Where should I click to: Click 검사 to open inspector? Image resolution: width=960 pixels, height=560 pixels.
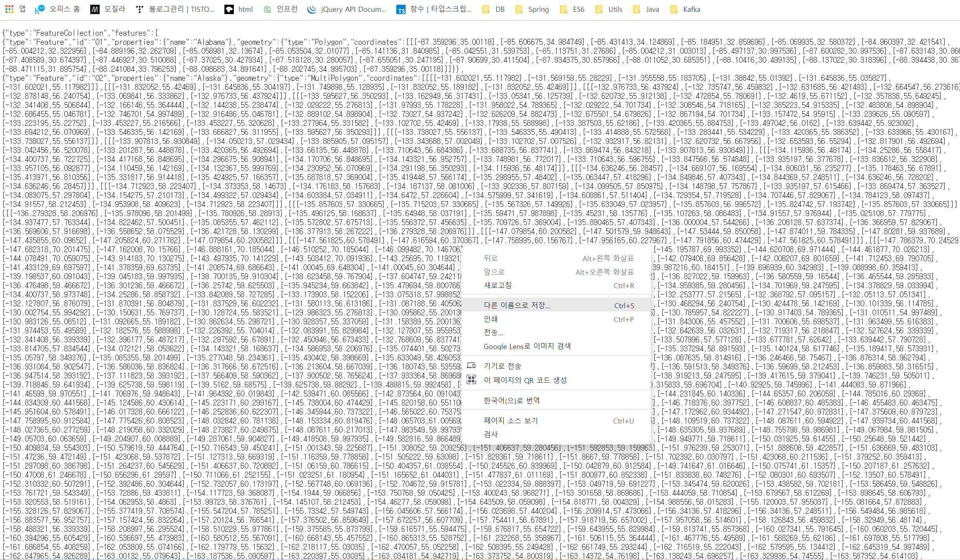click(491, 434)
